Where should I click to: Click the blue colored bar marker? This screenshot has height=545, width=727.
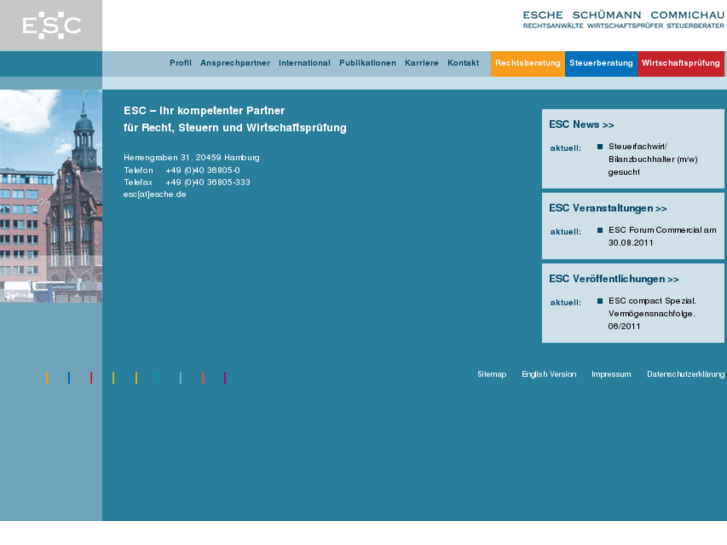click(69, 378)
